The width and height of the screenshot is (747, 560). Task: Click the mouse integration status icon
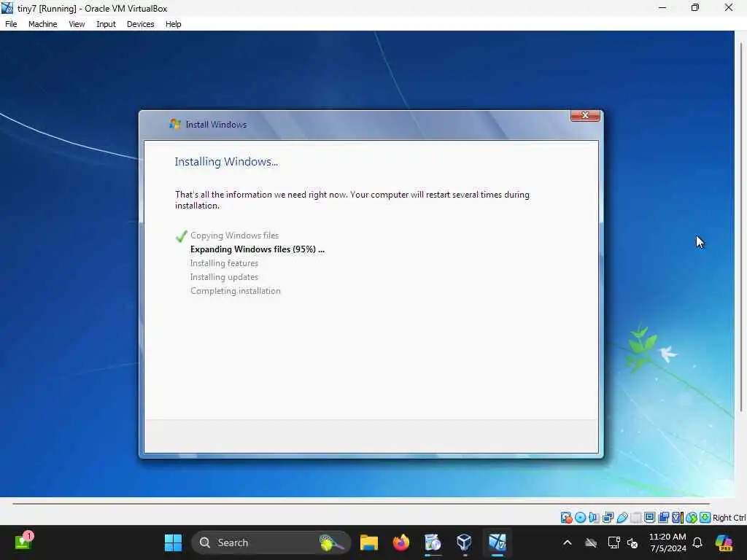[x=692, y=518]
